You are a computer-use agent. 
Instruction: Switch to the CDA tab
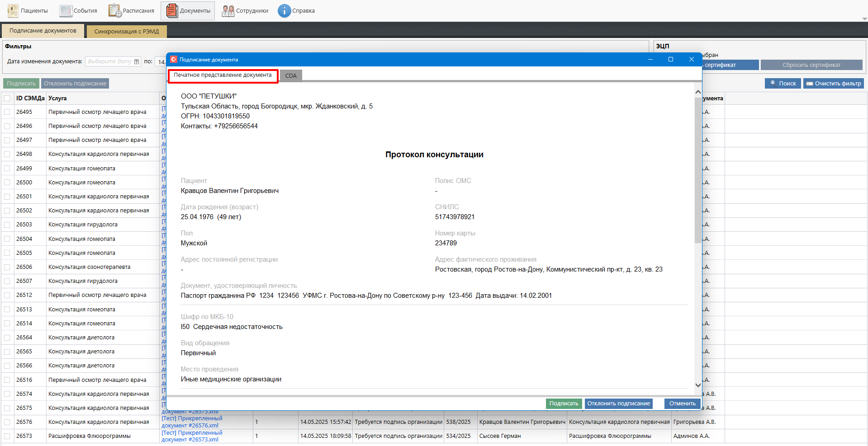pos(291,75)
